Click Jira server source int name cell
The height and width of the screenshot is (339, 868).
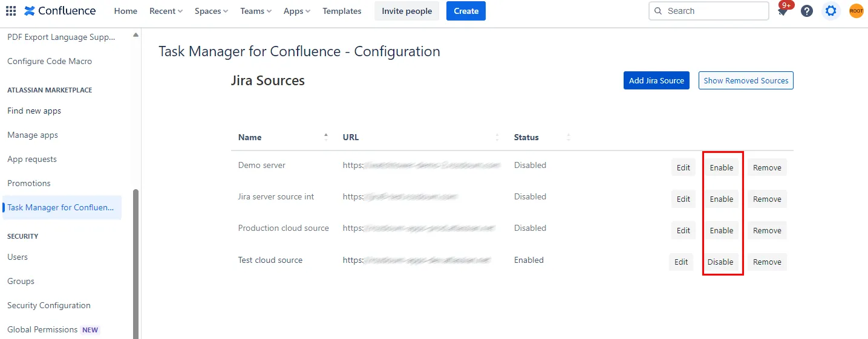pos(276,196)
